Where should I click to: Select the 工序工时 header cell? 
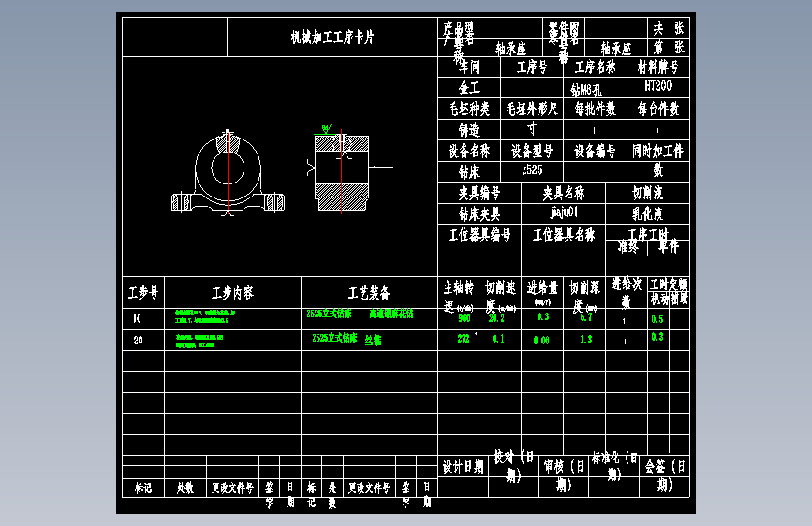point(648,233)
